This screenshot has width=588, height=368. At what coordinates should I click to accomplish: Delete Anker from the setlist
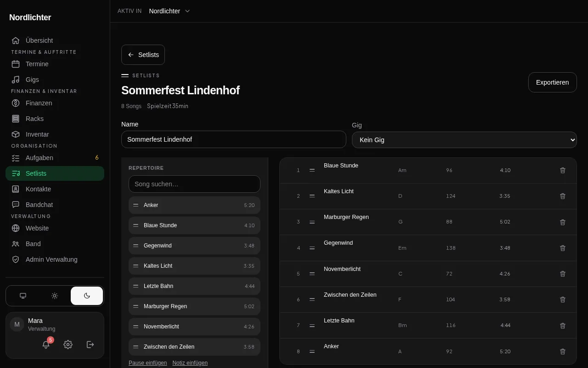(x=563, y=351)
